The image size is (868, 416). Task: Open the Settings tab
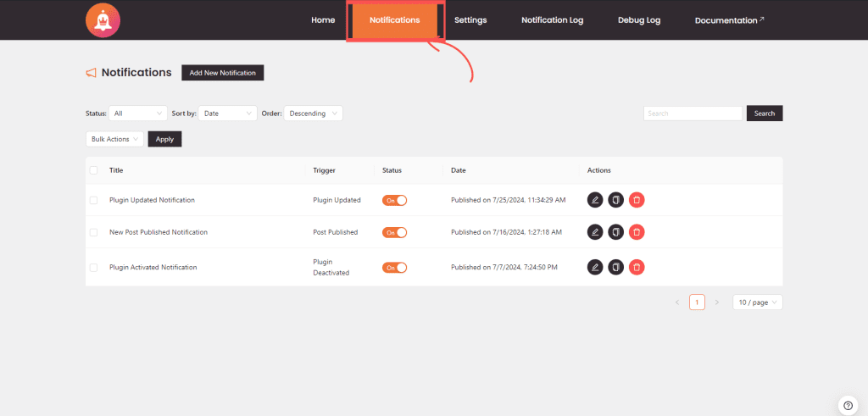[x=470, y=20]
